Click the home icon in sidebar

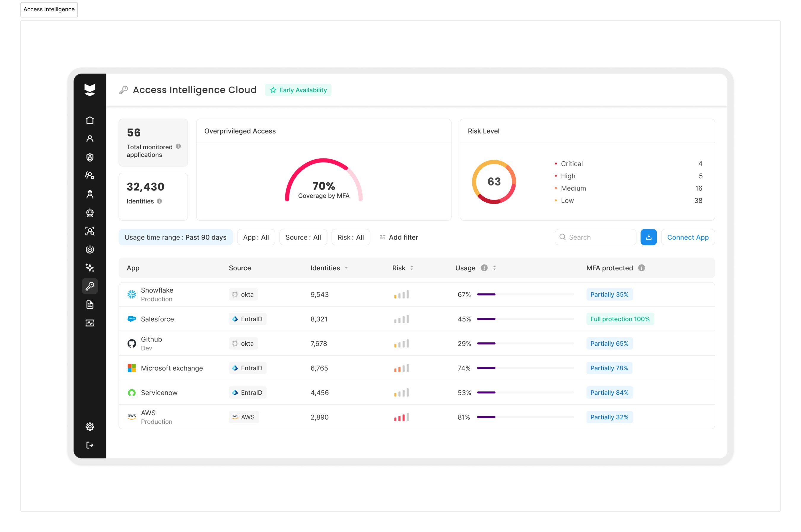90,120
